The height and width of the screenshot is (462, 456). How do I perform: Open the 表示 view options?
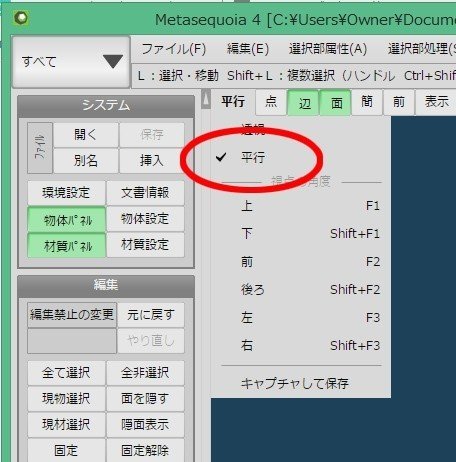(x=436, y=102)
